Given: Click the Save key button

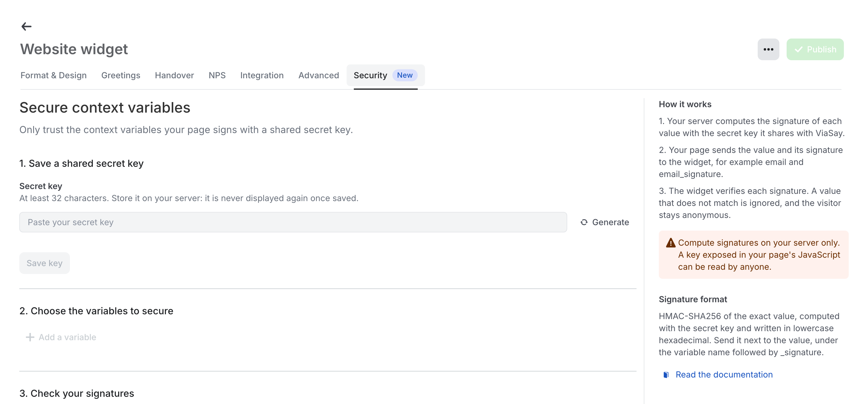Looking at the screenshot, I should tap(45, 263).
